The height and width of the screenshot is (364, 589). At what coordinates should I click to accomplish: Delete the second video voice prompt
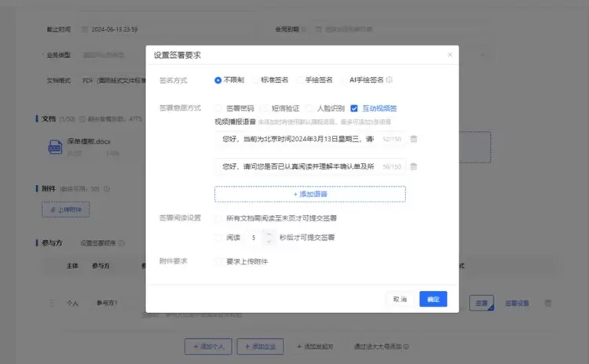[x=414, y=166]
